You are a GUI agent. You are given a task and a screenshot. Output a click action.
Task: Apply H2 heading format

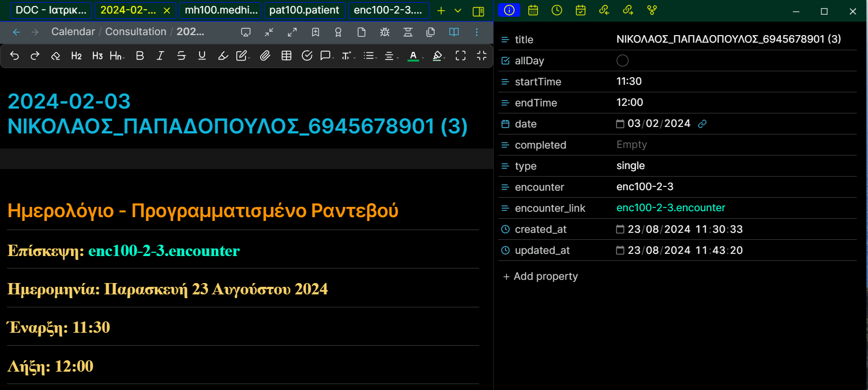[x=76, y=56]
